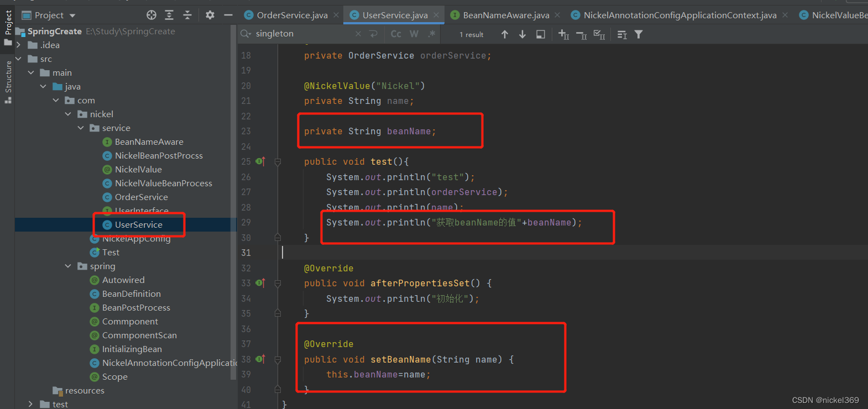Select Test class in project tree
Viewport: 868px width, 409px height.
(x=111, y=252)
